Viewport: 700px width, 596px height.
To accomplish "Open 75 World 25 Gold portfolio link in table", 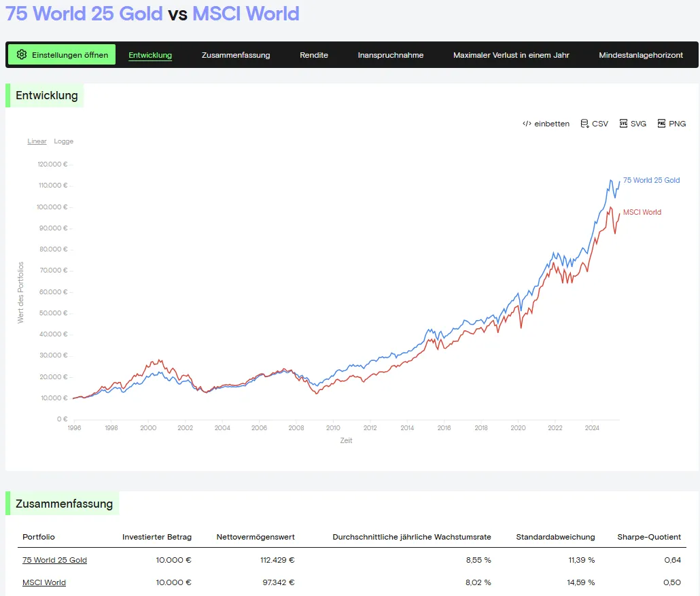I will click(54, 560).
